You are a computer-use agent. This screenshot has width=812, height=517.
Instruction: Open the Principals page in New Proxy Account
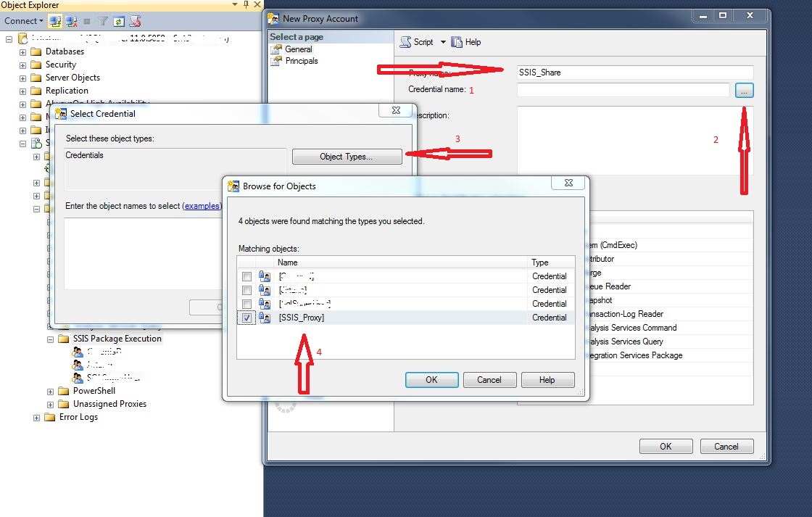coord(302,61)
